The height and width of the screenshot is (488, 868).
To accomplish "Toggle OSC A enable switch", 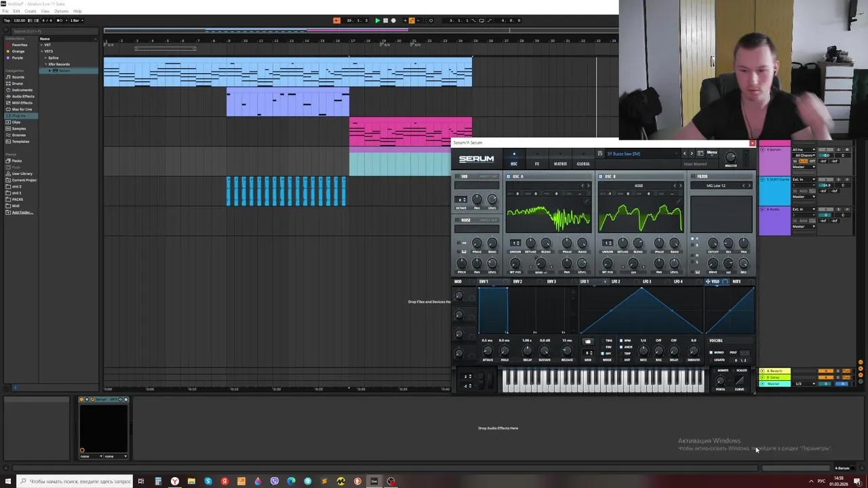I will 508,176.
